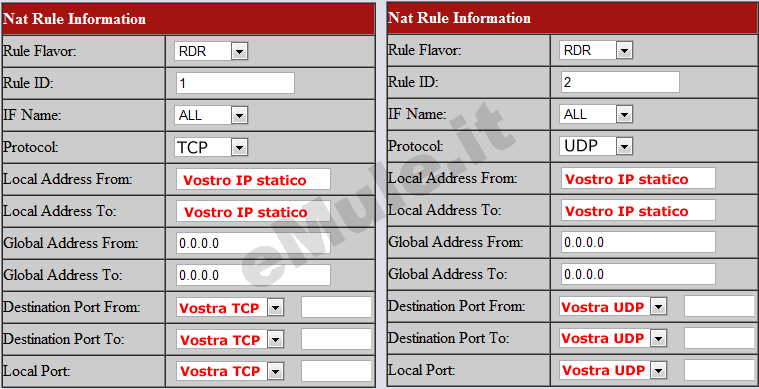Focus Local Address From field in UDP rule form
759x389 pixels.
(x=638, y=179)
